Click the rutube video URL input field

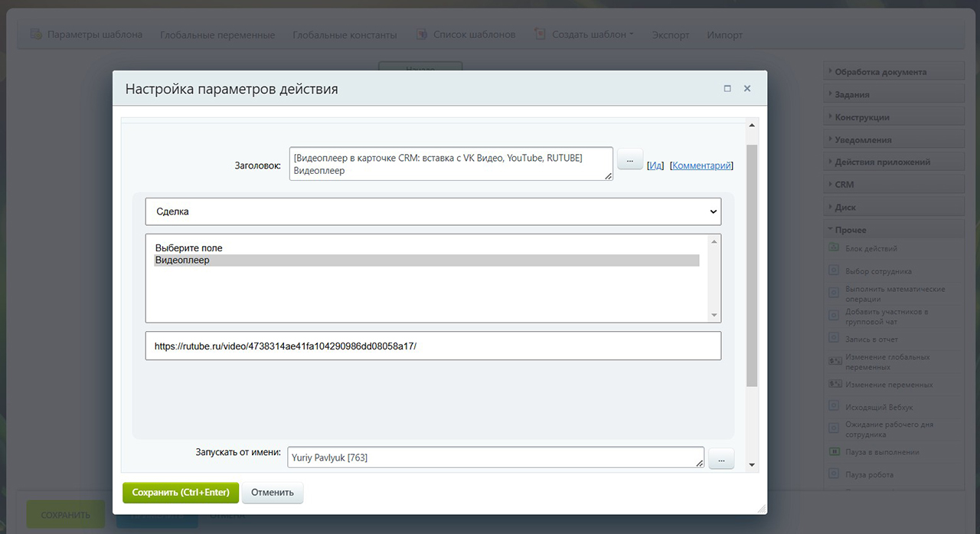pos(433,346)
